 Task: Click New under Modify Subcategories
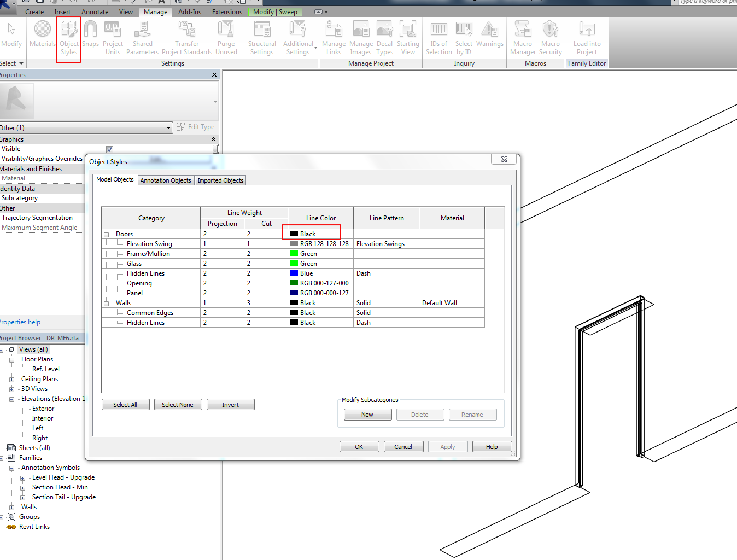(x=367, y=415)
